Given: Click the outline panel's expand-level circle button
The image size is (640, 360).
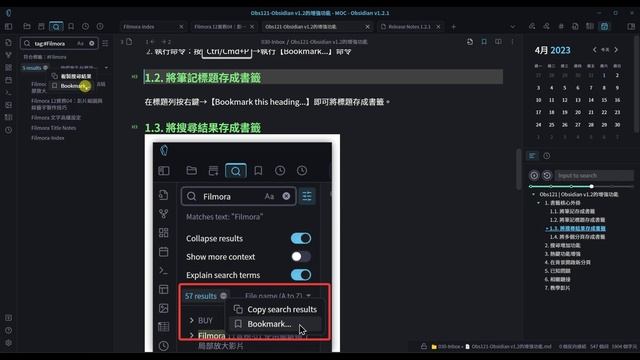Looking at the screenshot, I should (x=534, y=176).
